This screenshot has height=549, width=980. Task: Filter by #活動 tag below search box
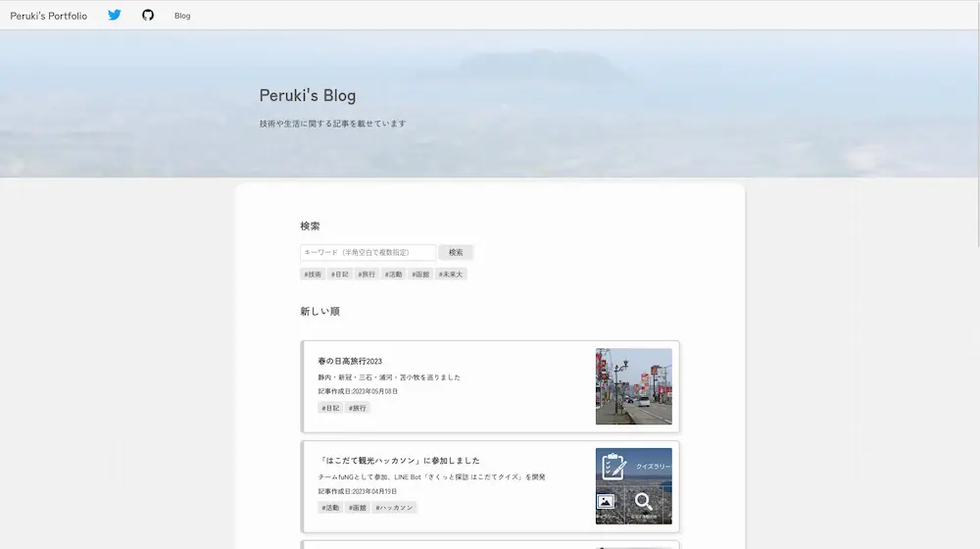coord(393,274)
